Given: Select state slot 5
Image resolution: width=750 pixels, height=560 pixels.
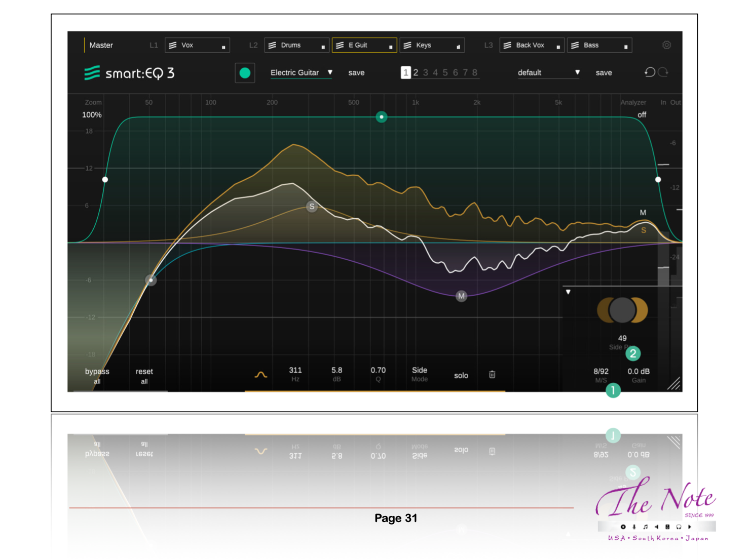Looking at the screenshot, I should click(x=445, y=72).
